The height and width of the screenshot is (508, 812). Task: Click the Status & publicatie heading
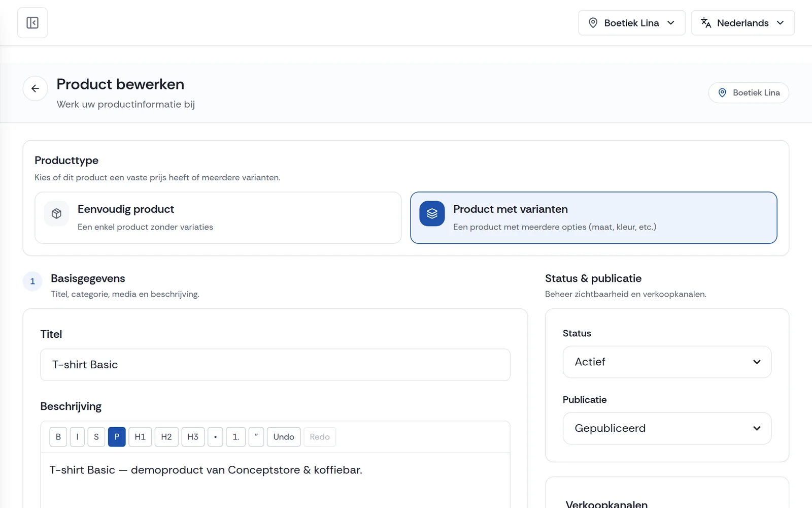tap(593, 278)
